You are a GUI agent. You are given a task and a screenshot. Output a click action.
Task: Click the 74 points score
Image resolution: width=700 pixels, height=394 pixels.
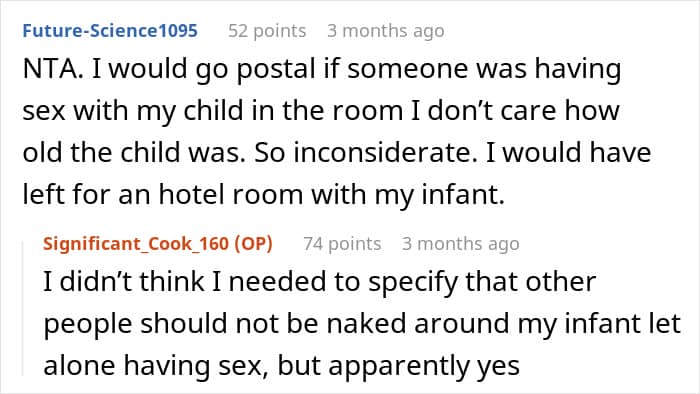click(x=342, y=244)
